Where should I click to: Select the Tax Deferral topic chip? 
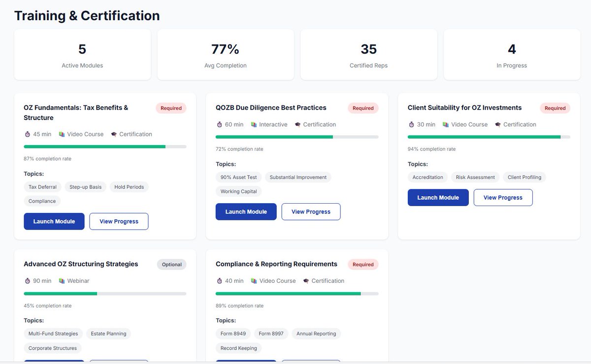42,187
